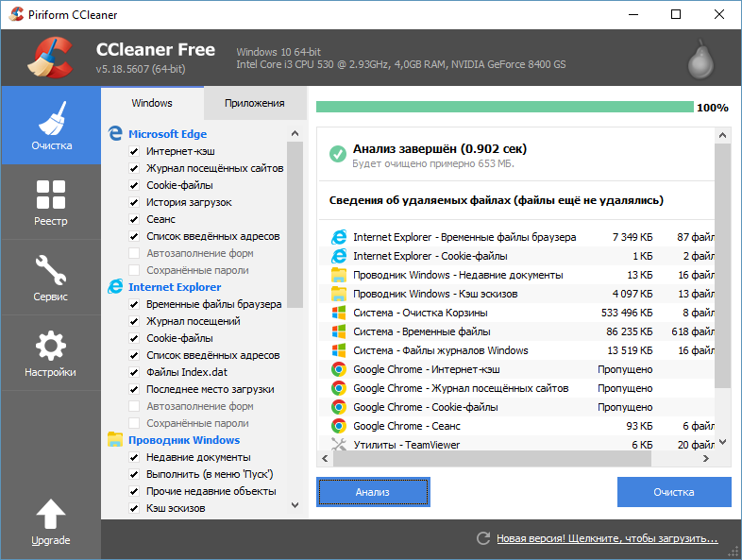Toggle Последнее место загрузки checkbox
This screenshot has height=560, width=742.
[x=134, y=389]
